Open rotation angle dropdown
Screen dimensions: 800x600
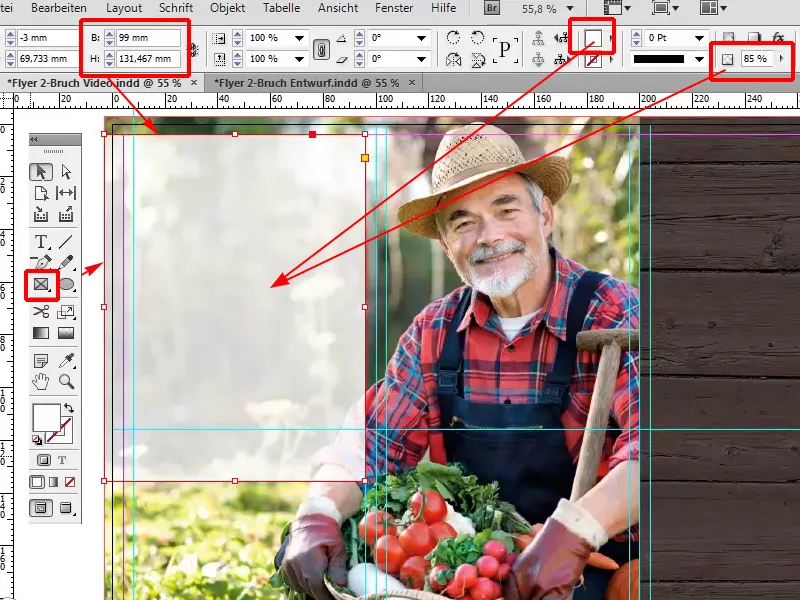click(x=421, y=38)
